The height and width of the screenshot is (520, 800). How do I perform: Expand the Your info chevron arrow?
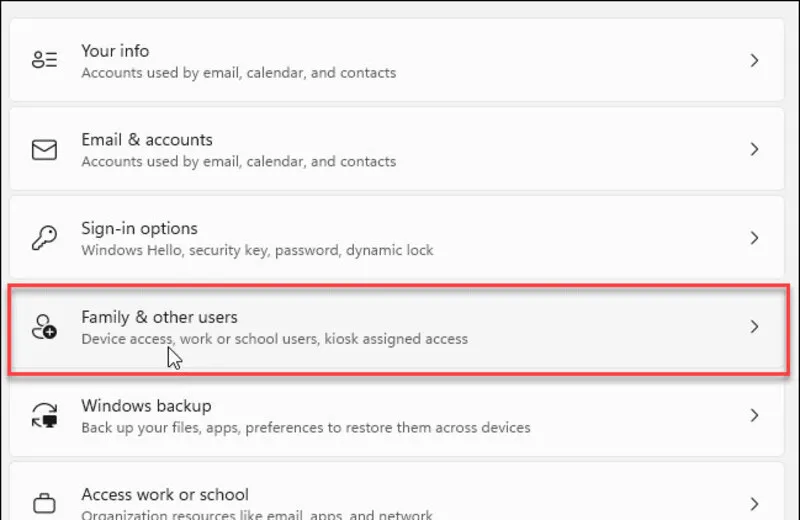[755, 61]
